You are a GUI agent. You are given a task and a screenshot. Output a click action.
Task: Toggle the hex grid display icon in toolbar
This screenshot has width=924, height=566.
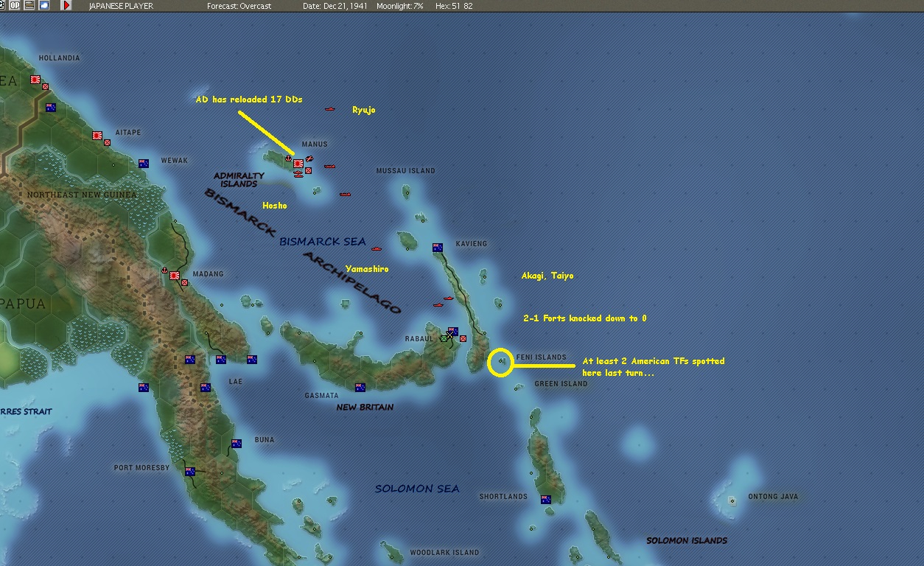click(x=29, y=6)
